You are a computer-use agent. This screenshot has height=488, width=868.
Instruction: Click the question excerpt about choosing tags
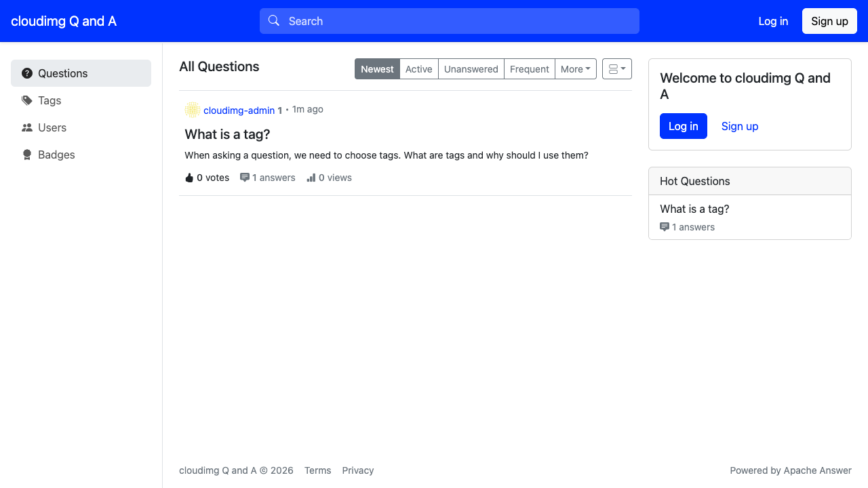[387, 155]
